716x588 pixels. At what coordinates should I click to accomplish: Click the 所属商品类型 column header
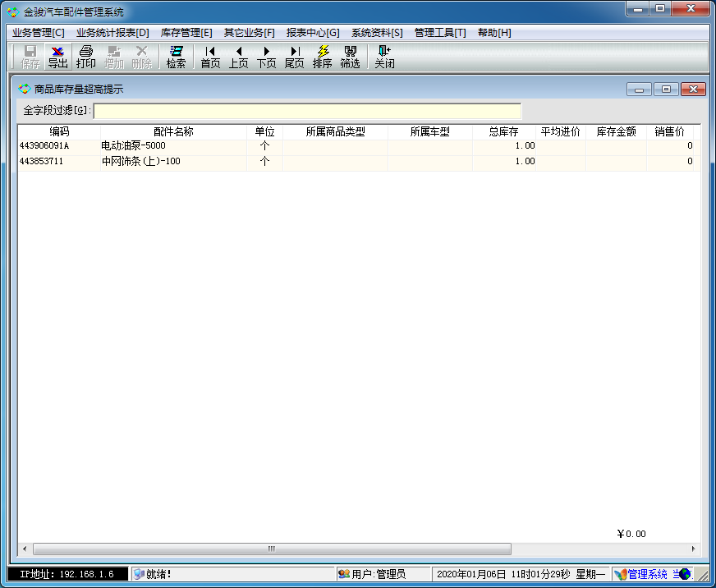(336, 132)
